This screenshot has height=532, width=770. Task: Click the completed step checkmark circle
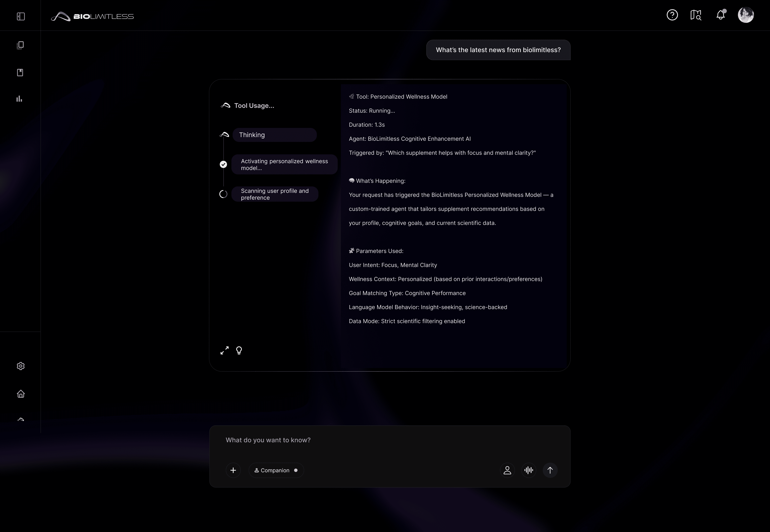[223, 164]
